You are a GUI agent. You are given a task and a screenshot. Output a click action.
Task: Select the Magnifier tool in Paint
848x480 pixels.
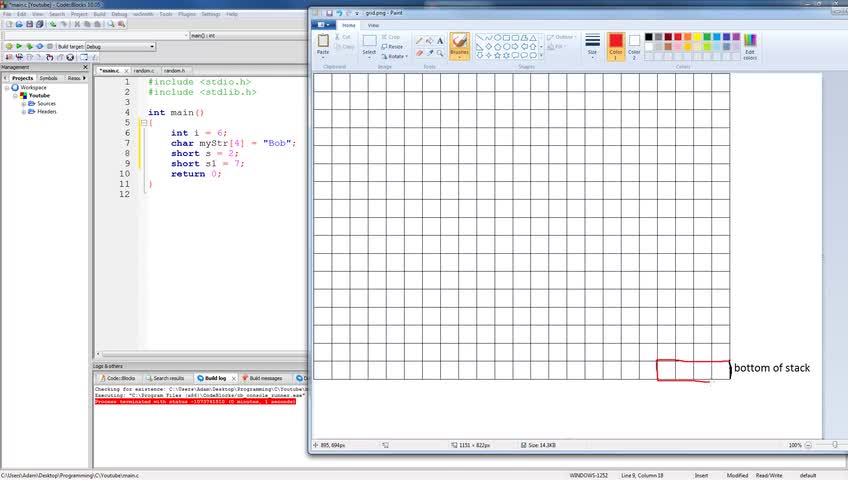click(440, 53)
